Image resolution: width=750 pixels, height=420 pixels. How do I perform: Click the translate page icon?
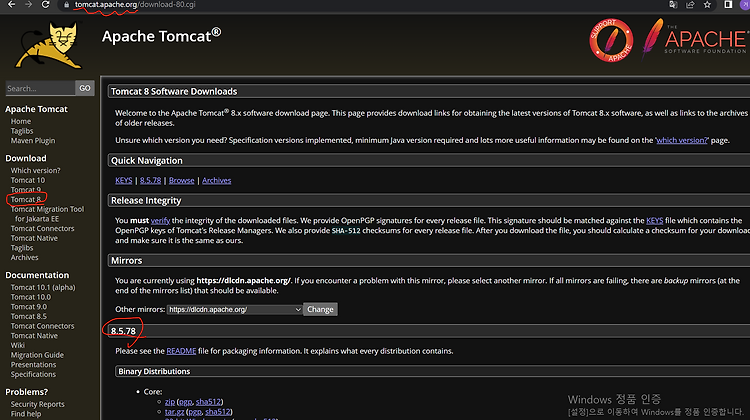673,5
